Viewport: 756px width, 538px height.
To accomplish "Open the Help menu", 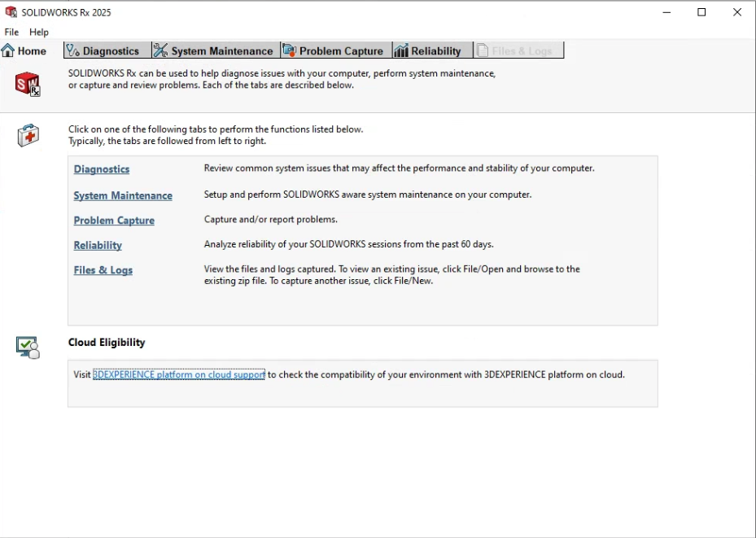I will 39,32.
